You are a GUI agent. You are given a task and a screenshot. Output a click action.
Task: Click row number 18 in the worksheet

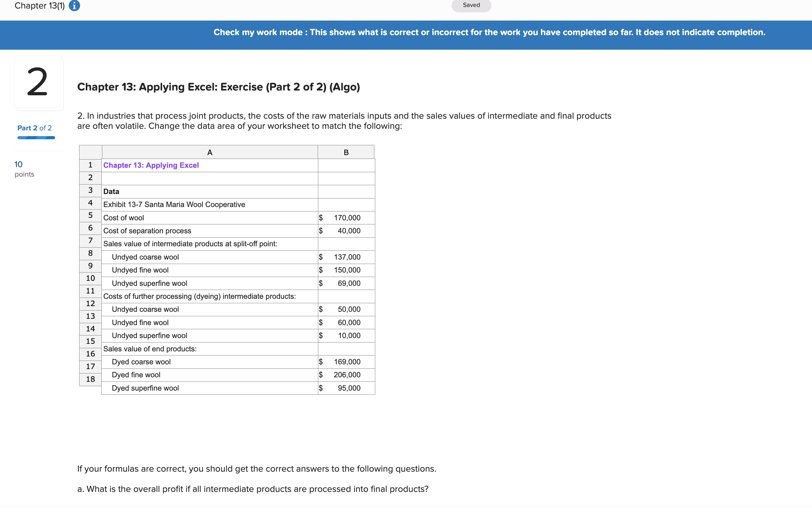click(x=90, y=378)
